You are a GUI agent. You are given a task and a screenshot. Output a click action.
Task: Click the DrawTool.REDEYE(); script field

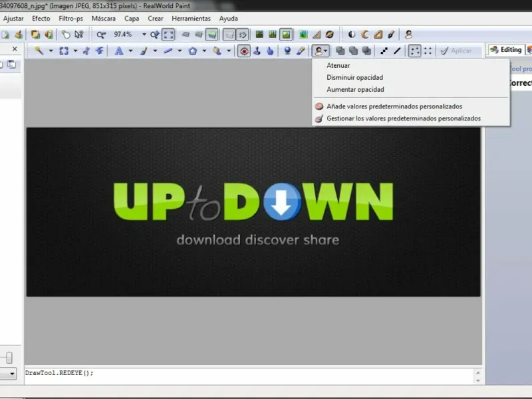(x=249, y=375)
